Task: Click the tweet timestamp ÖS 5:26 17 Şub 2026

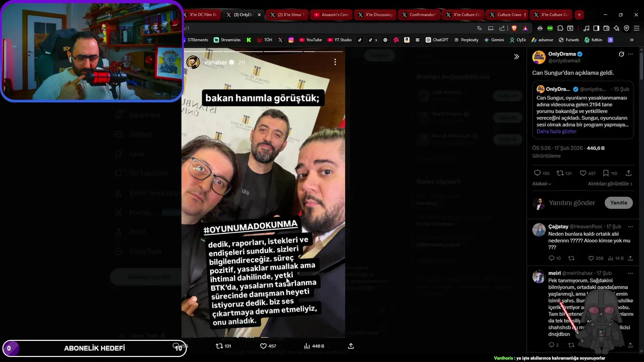Action: [558, 148]
